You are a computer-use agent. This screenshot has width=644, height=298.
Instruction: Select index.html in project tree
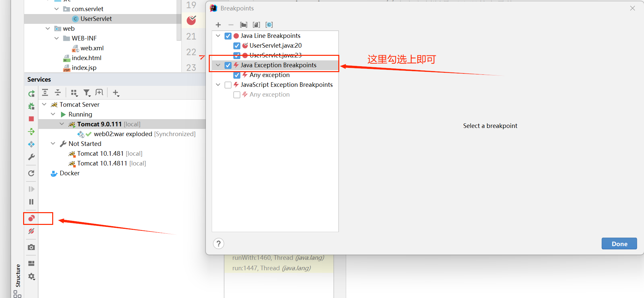[86, 58]
